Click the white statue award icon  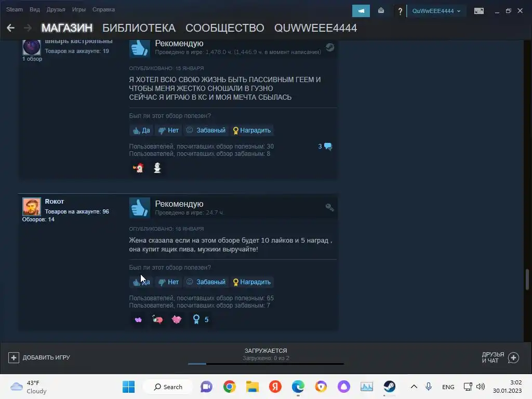157,168
